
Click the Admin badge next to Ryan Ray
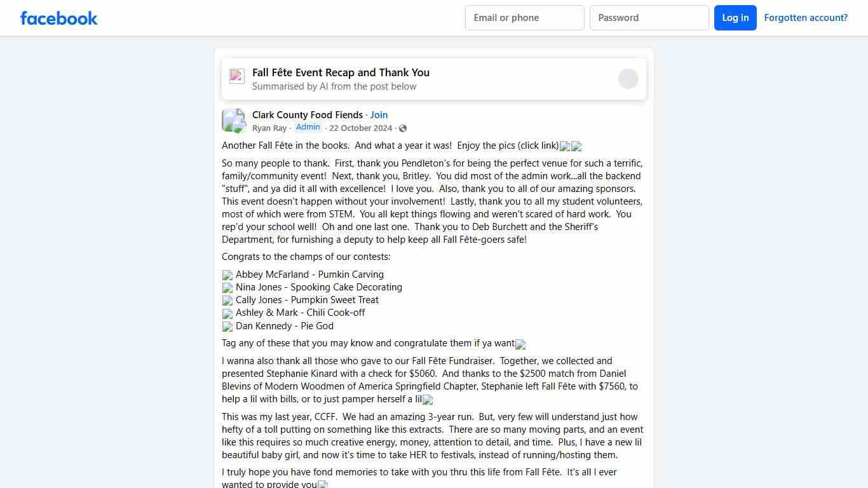pos(308,127)
